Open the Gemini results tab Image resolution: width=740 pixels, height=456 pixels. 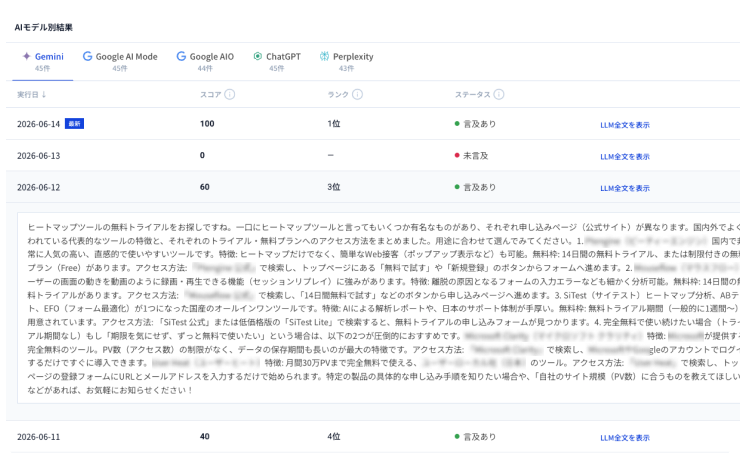click(43, 61)
